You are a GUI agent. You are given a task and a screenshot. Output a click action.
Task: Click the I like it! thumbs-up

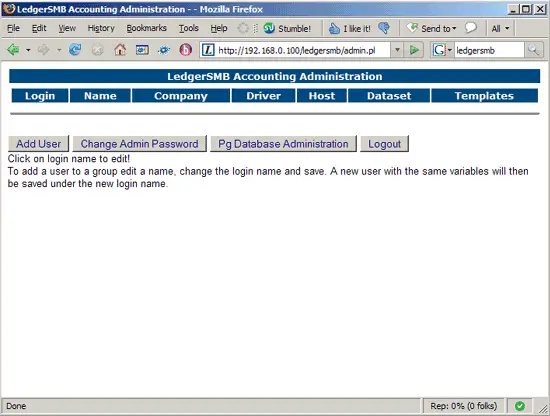point(349,28)
